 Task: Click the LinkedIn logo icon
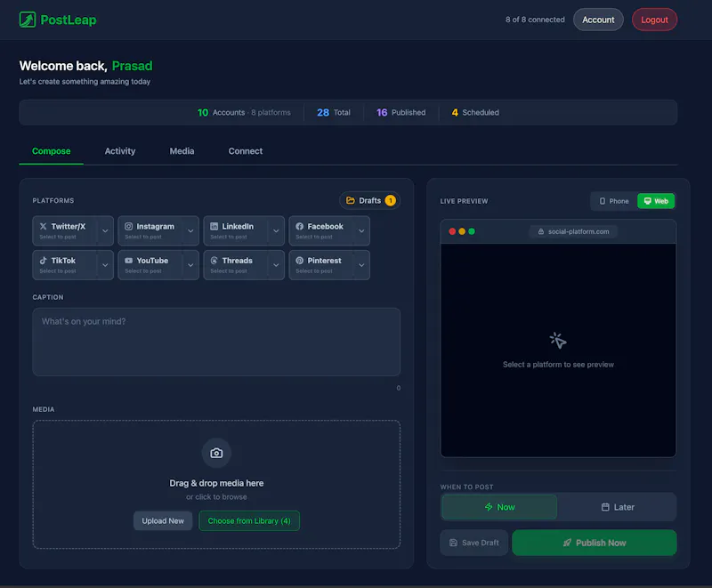click(x=214, y=226)
